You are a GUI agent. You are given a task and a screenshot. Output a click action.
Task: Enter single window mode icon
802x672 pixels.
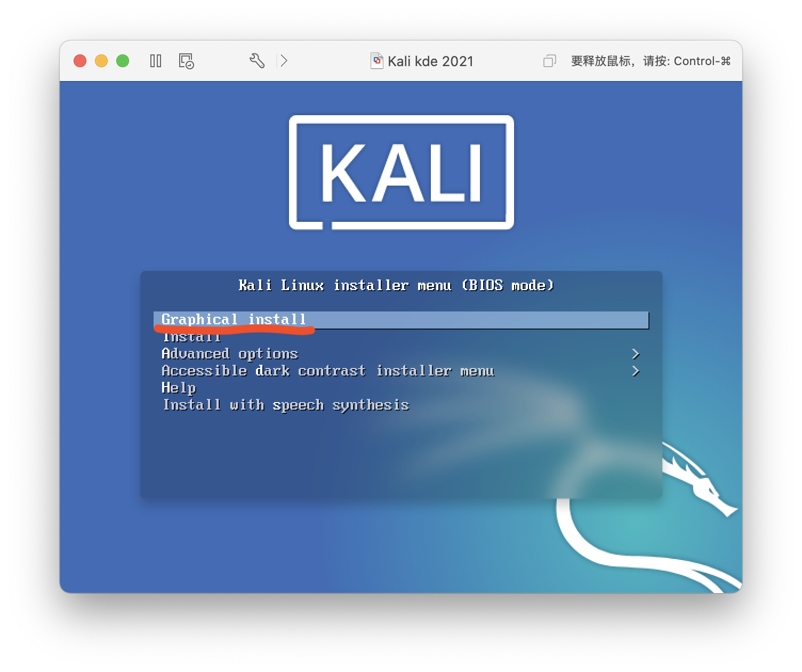click(x=549, y=61)
